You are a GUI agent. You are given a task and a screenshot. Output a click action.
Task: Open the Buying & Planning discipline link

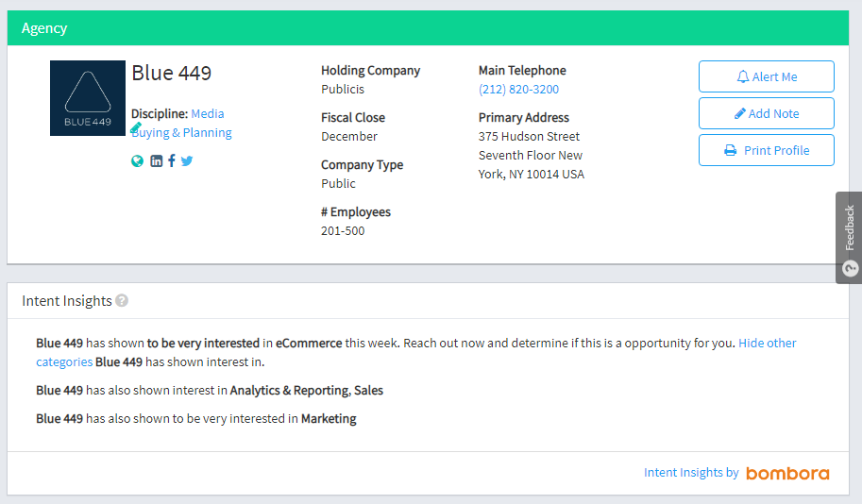tap(181, 133)
